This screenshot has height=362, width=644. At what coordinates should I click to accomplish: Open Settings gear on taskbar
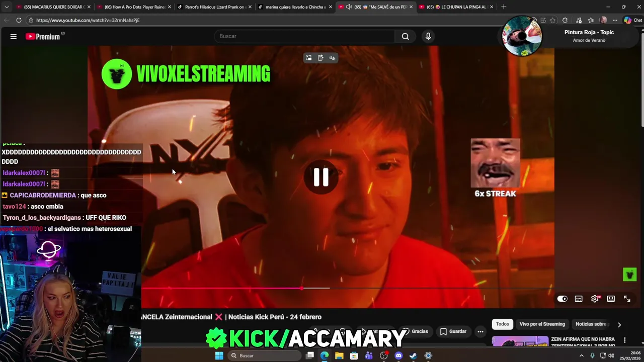point(428,355)
